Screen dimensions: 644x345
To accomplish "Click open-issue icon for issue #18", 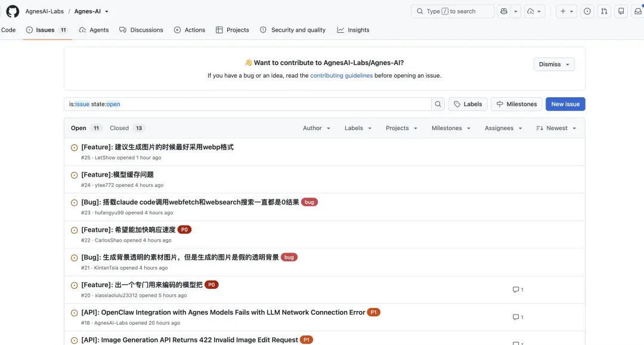I will pyautogui.click(x=75, y=313).
